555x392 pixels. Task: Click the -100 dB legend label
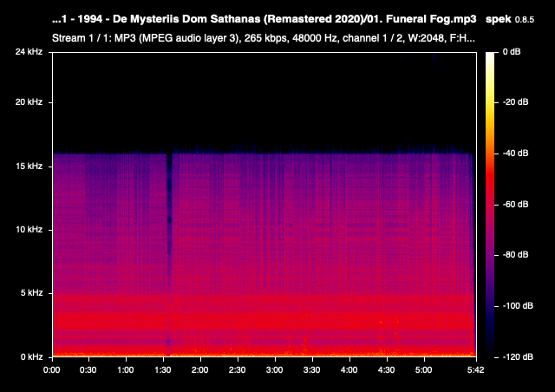[x=518, y=305]
